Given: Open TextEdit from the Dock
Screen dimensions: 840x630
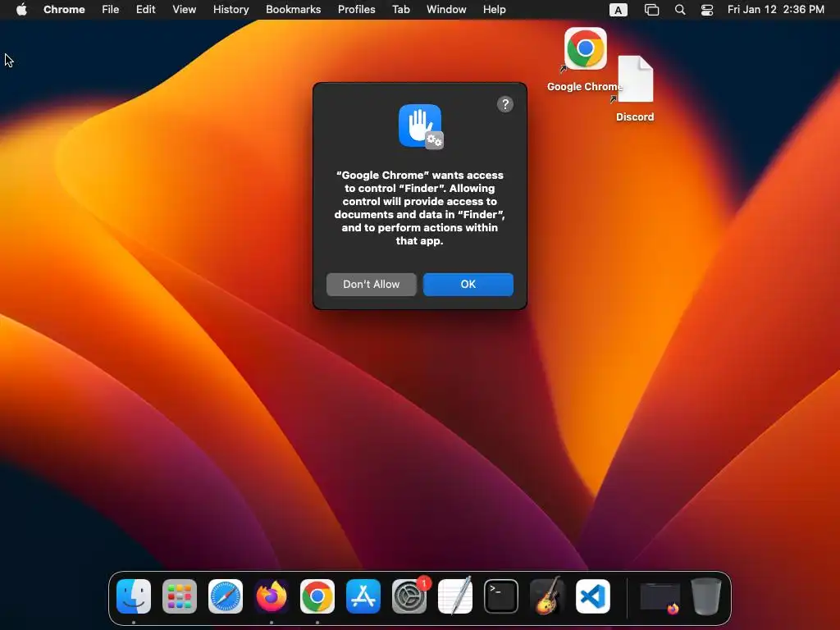Looking at the screenshot, I should tap(455, 596).
